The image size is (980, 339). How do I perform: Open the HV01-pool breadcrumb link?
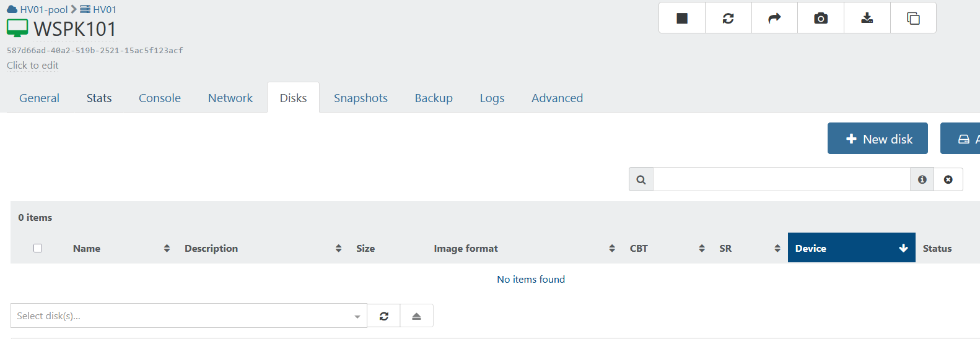(x=43, y=9)
